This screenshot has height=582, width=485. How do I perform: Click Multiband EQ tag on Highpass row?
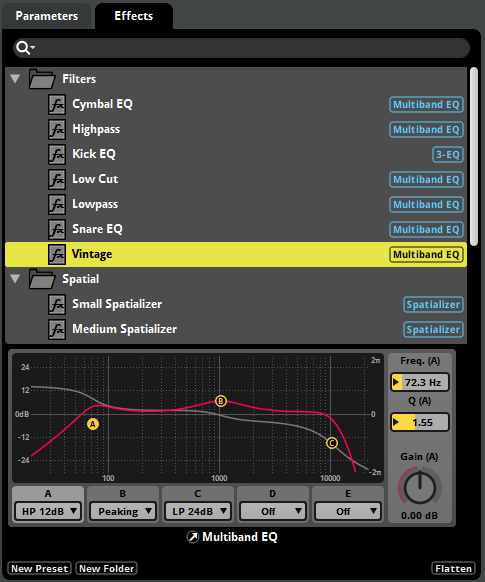click(426, 130)
